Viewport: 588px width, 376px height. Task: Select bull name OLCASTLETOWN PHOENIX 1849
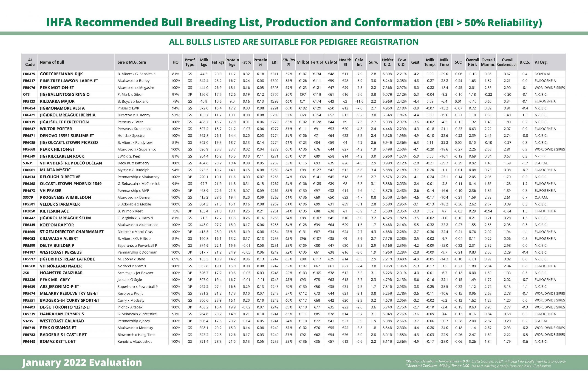(x=71, y=184)
